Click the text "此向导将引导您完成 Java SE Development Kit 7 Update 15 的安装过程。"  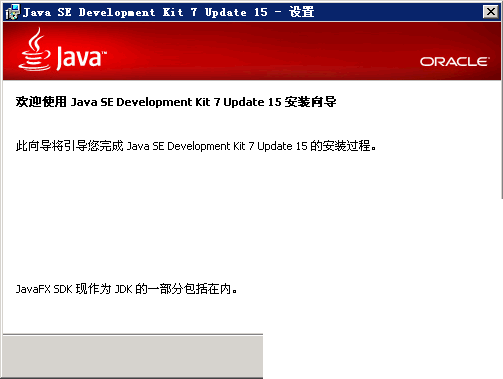pos(196,146)
